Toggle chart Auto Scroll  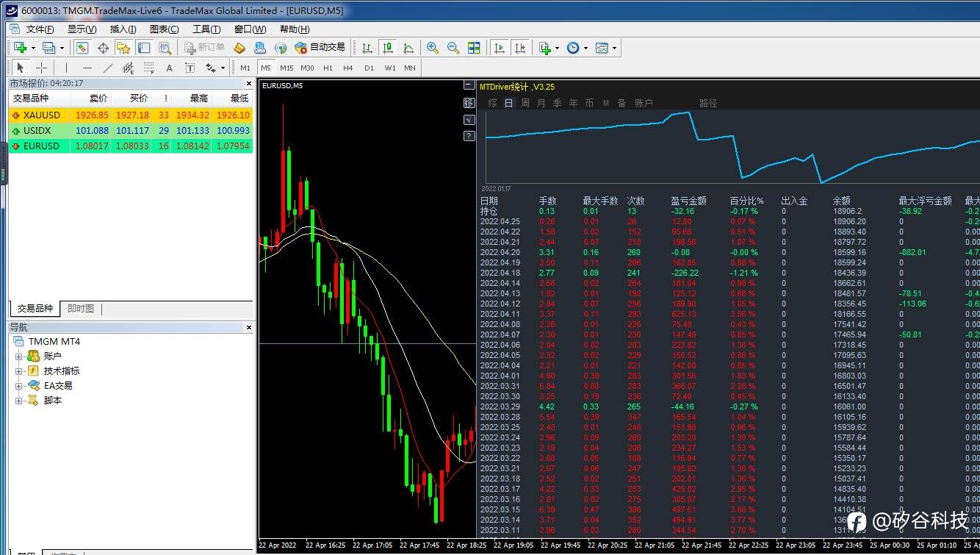coord(500,48)
